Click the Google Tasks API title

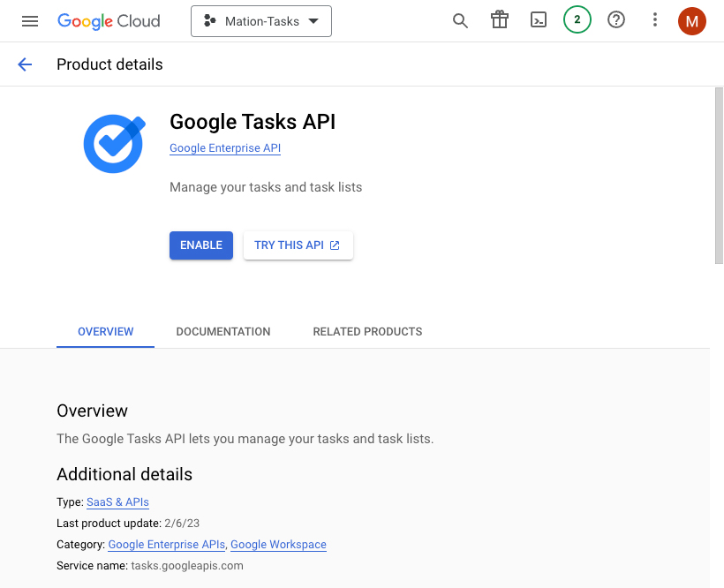(253, 122)
